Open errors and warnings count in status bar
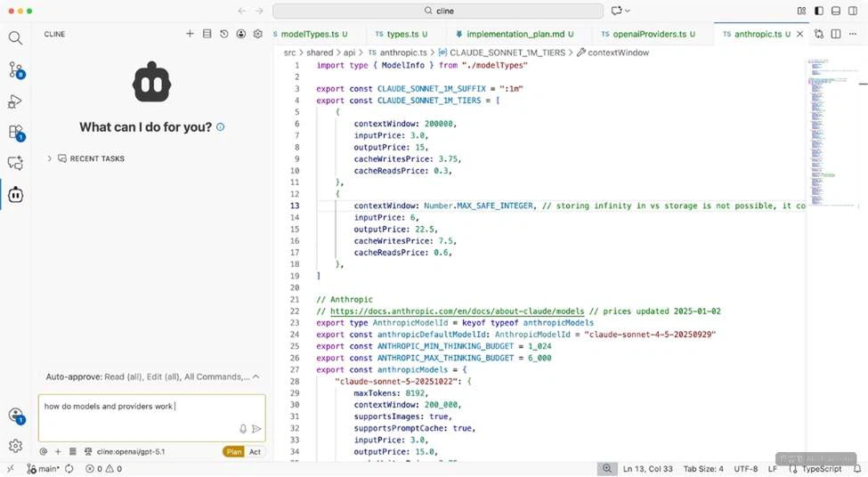Image resolution: width=868 pixels, height=477 pixels. pos(103,469)
